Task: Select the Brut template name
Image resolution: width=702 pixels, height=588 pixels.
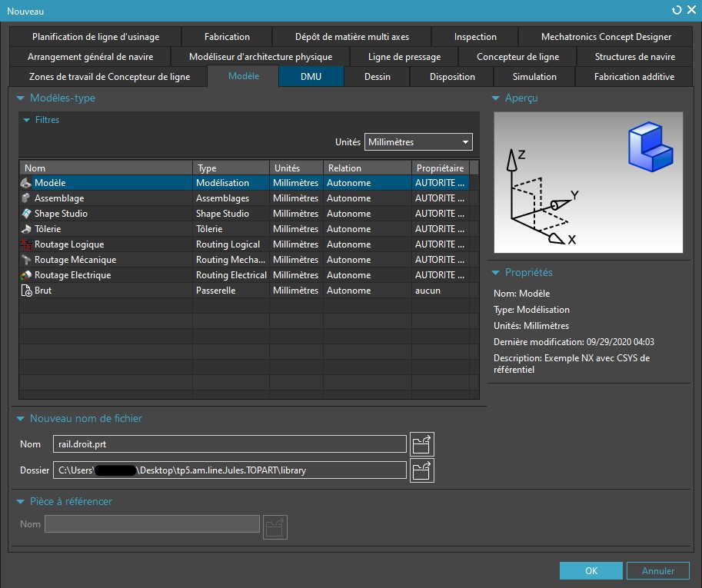Action: pyautogui.click(x=43, y=291)
